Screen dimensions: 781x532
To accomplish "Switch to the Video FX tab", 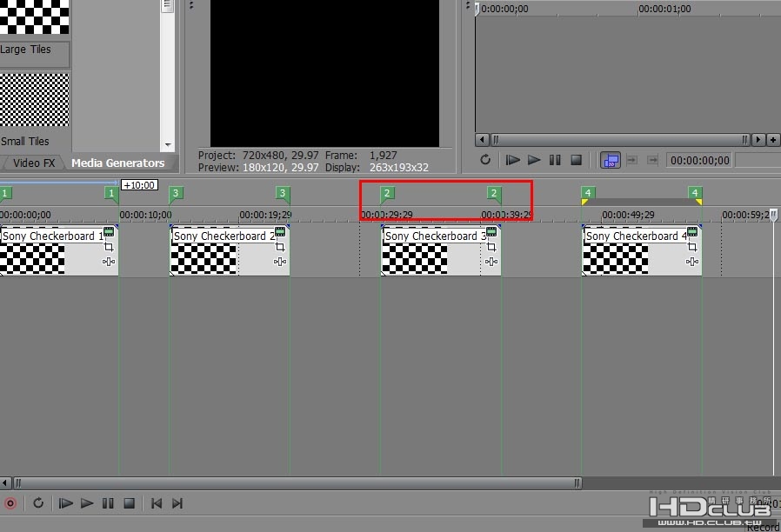I will pyautogui.click(x=34, y=163).
